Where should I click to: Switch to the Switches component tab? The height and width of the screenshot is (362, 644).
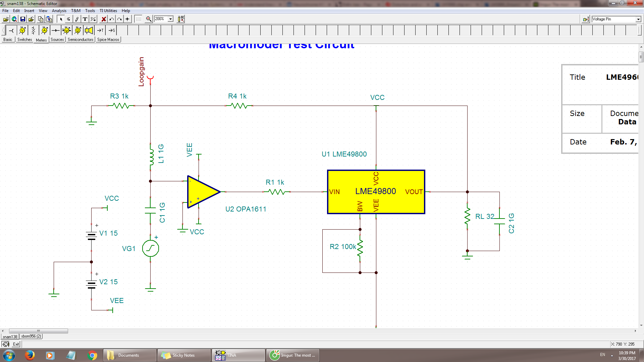[x=24, y=40]
